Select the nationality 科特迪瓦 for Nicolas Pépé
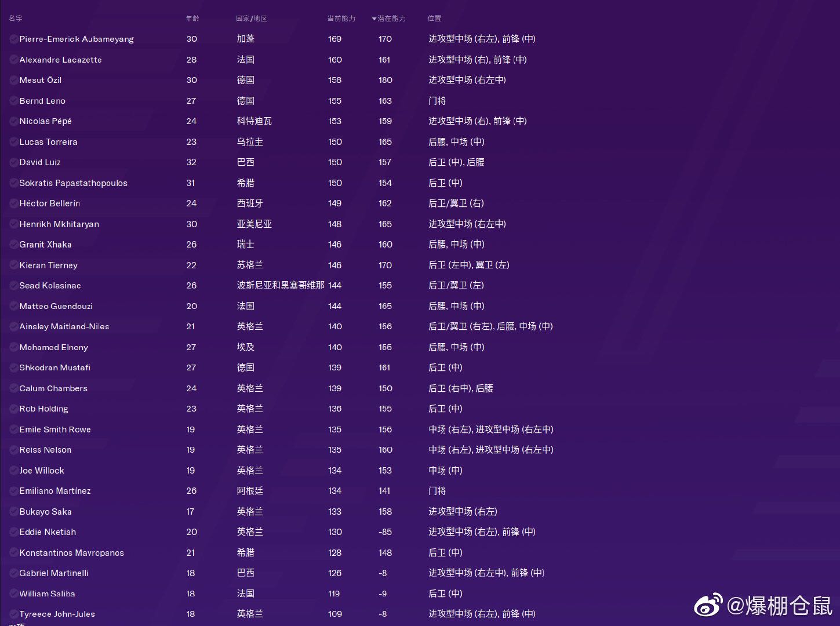840x626 pixels. click(x=254, y=121)
